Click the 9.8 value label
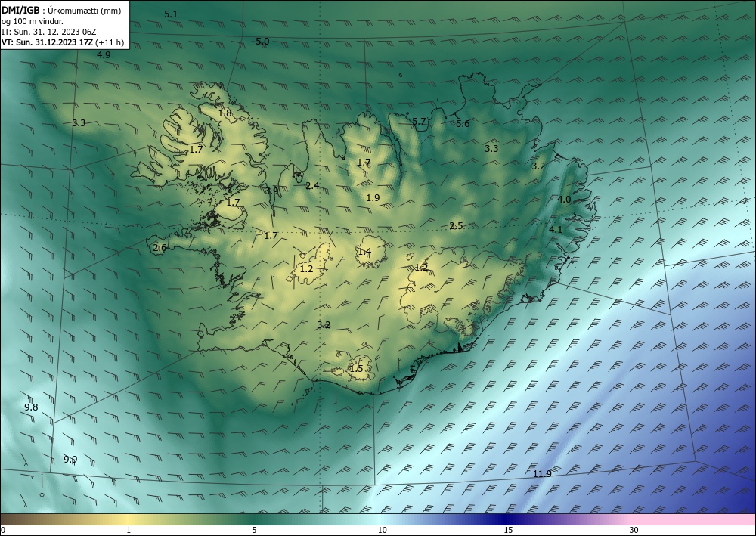 31,407
